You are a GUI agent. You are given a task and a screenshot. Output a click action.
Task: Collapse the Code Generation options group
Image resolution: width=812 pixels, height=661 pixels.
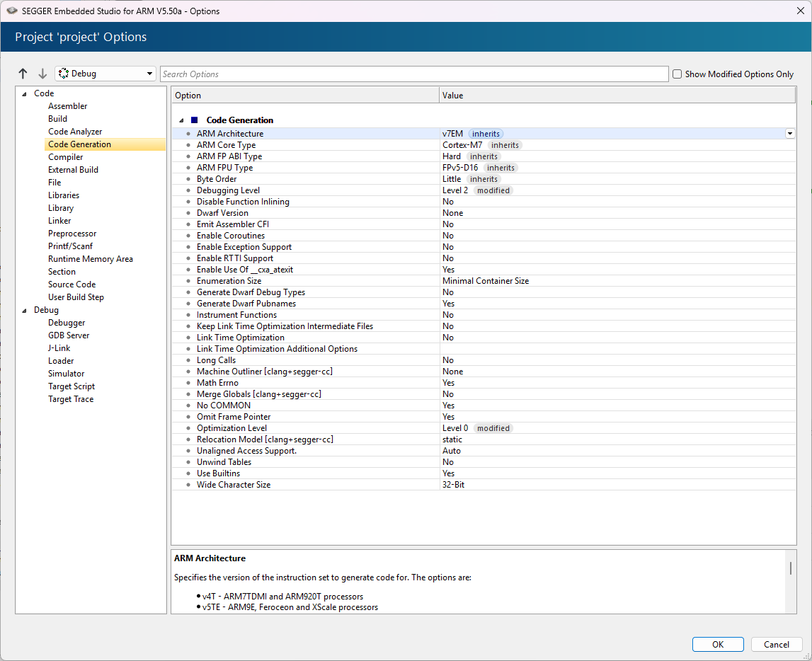click(x=181, y=121)
